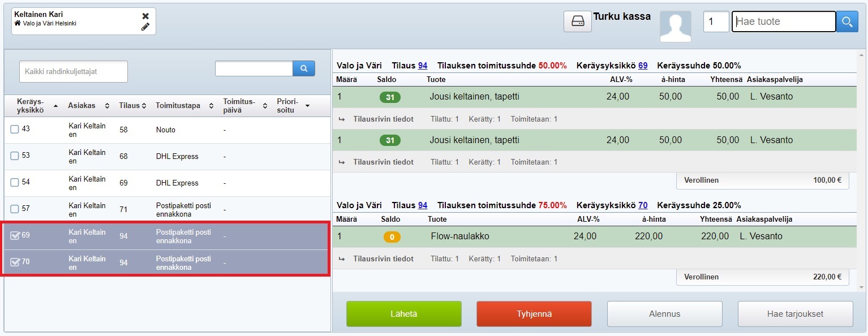Tick the checkbox for picking unit 54
This screenshot has height=336, width=868.
(x=15, y=183)
